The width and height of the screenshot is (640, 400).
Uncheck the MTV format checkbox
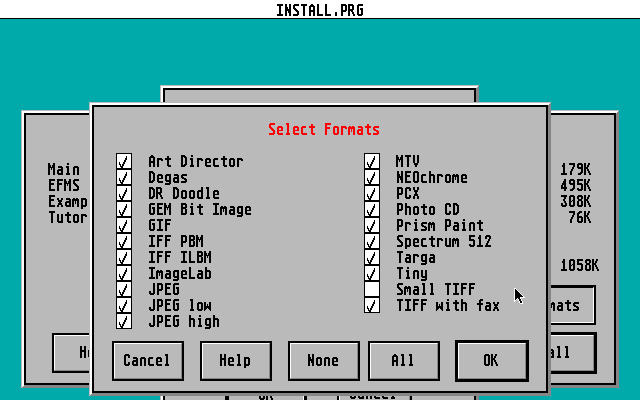click(x=372, y=161)
